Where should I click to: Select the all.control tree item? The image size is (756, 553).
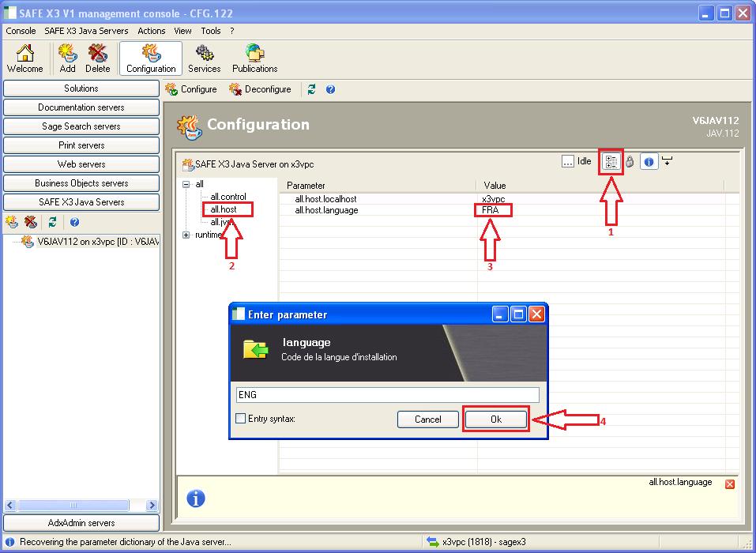pyautogui.click(x=228, y=197)
